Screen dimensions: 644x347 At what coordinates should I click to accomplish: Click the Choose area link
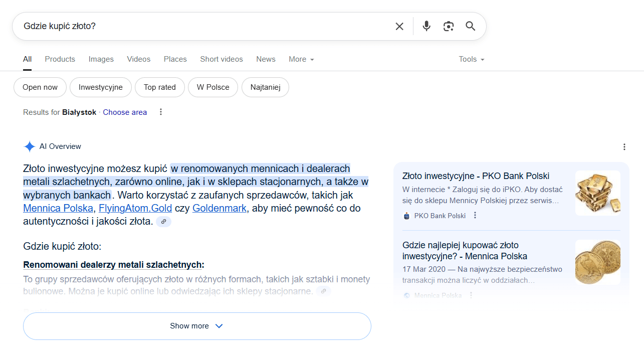point(125,112)
